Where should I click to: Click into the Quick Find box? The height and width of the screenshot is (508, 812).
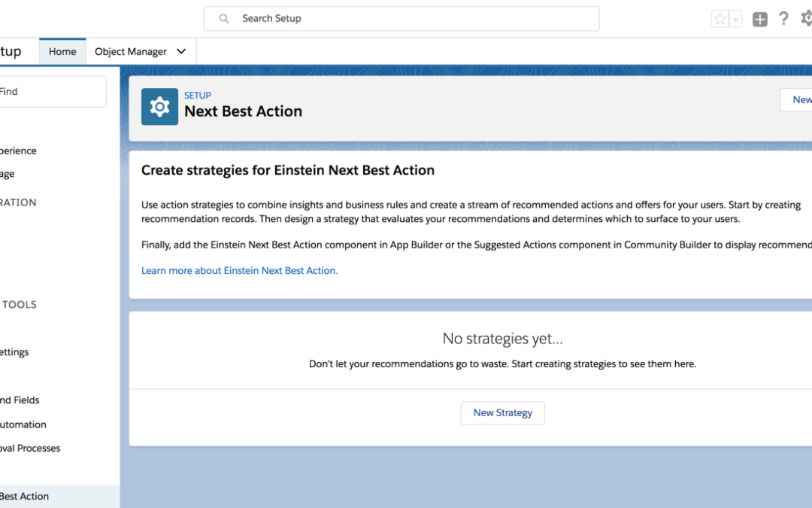[53, 92]
